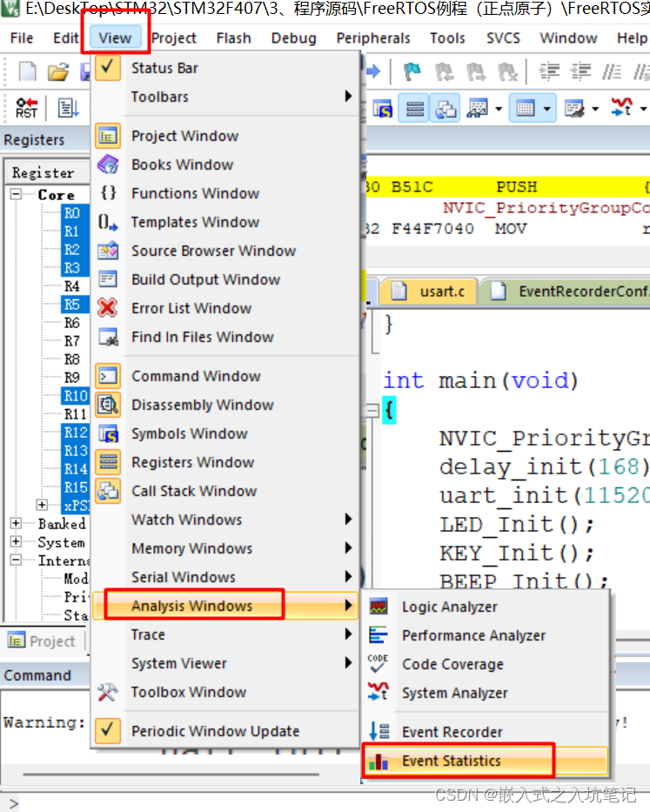Switch to the Project panel tab
This screenshot has width=650, height=812.
[43, 641]
